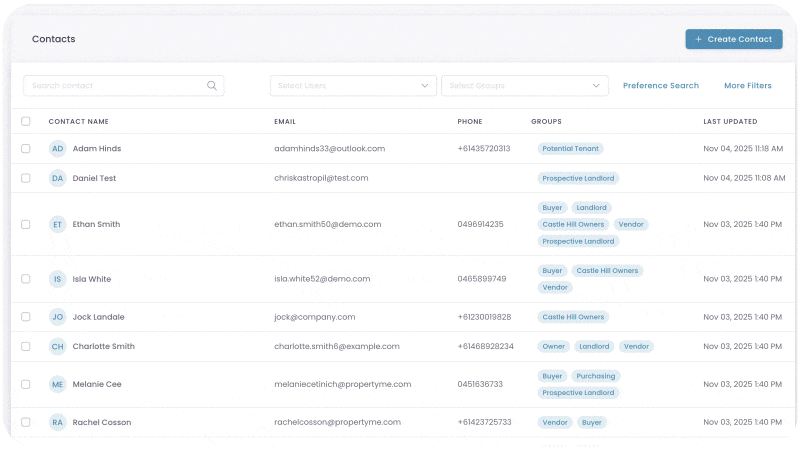800x450 pixels.
Task: Click phone number +61435720313
Action: (484, 148)
